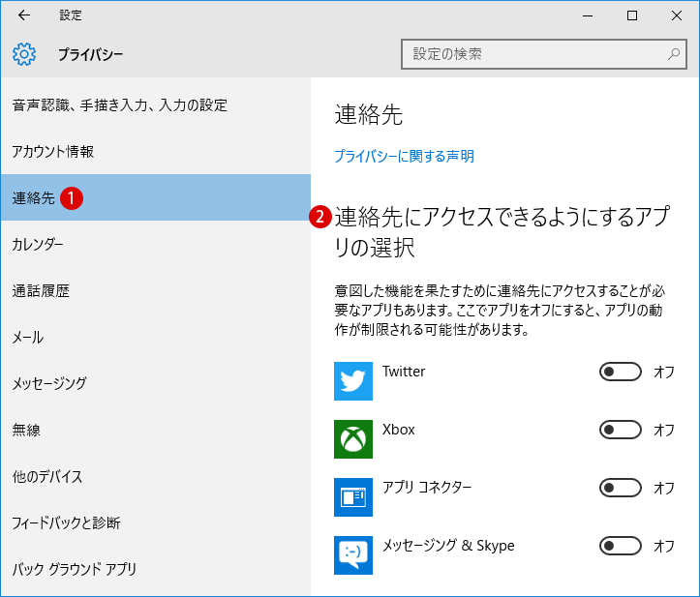
Task: Open カレンダー privacy section
Action: [155, 244]
